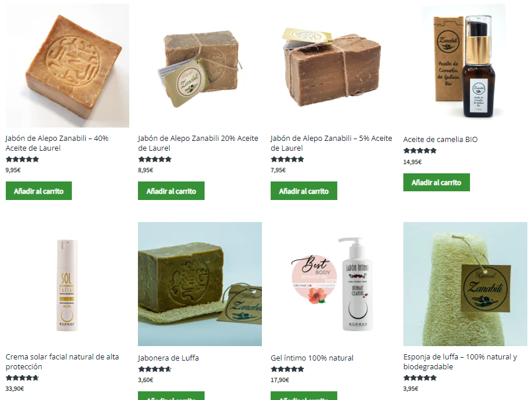Open the 20% laurel Aleppo soap photo
Image resolution: width=532 pixels, height=400 pixels.
200,66
